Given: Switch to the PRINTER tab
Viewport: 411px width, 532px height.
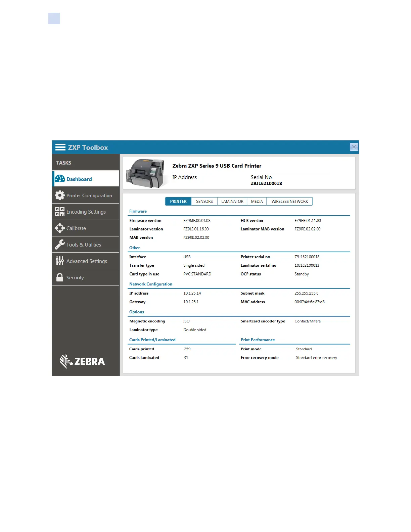Looking at the screenshot, I should 178,202.
